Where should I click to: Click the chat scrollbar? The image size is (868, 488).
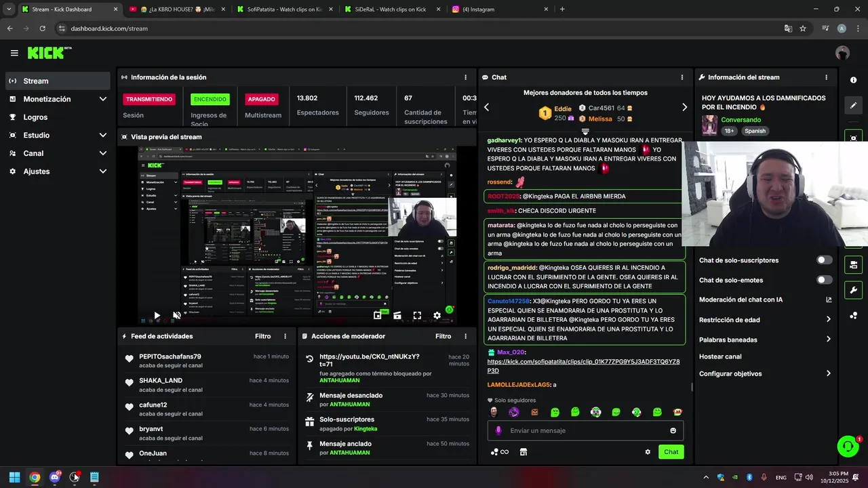point(692,387)
